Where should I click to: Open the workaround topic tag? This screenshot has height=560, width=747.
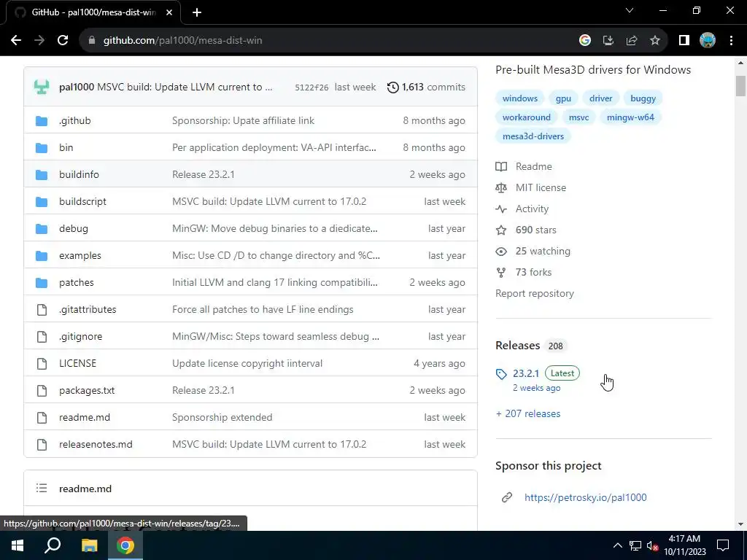coord(527,117)
